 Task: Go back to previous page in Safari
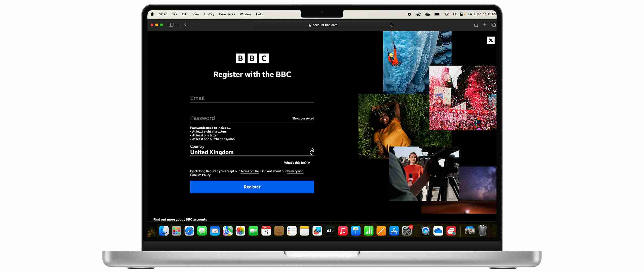coord(185,25)
